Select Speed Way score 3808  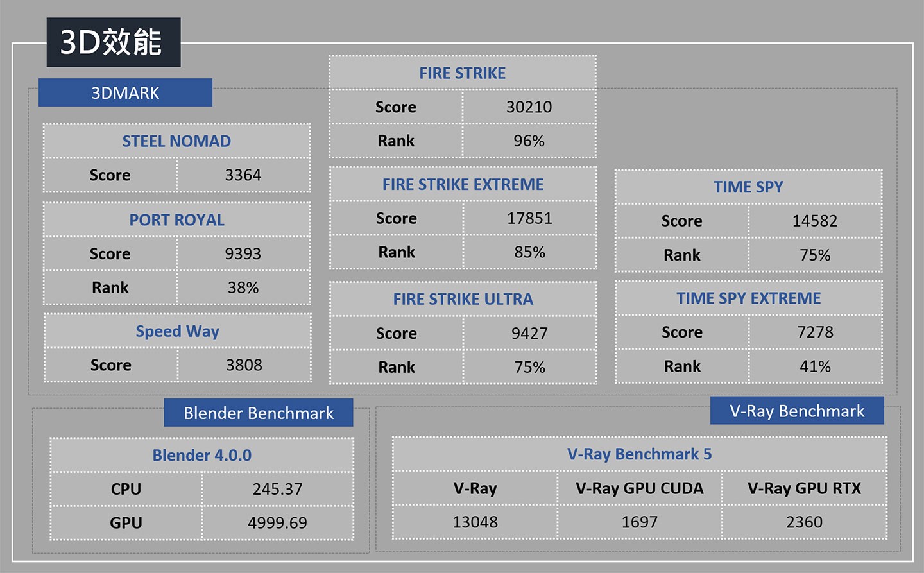pyautogui.click(x=244, y=365)
